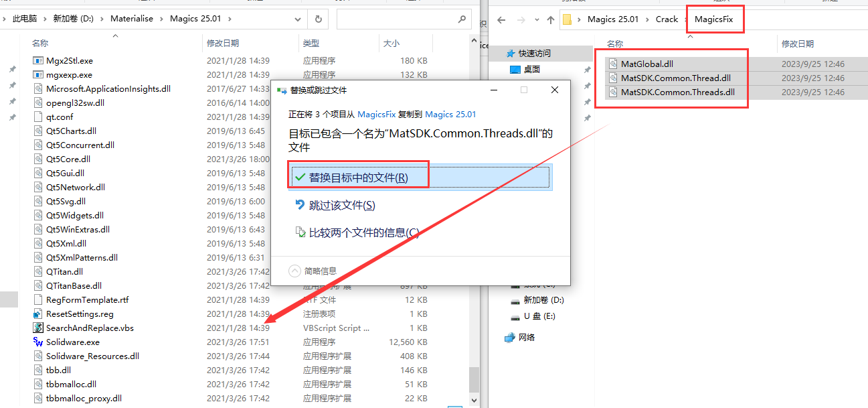Click the SearchAndReplace.vbs script icon
This screenshot has height=408, width=868.
[38, 328]
